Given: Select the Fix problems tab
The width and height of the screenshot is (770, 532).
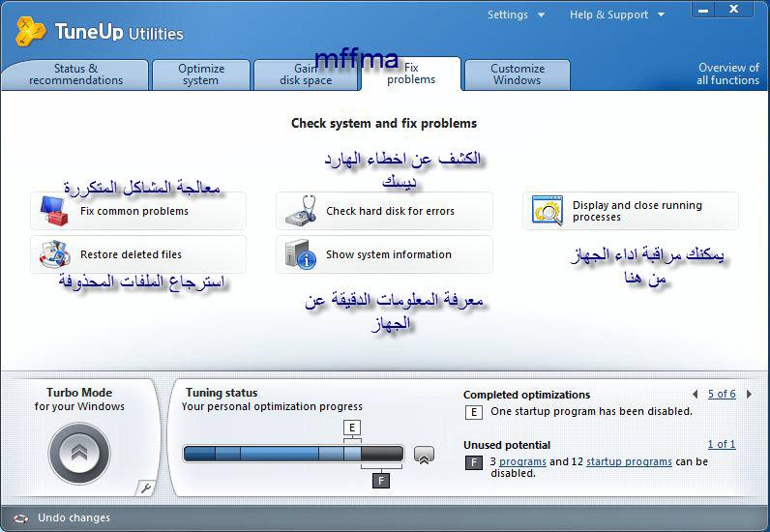Looking at the screenshot, I should pyautogui.click(x=411, y=74).
